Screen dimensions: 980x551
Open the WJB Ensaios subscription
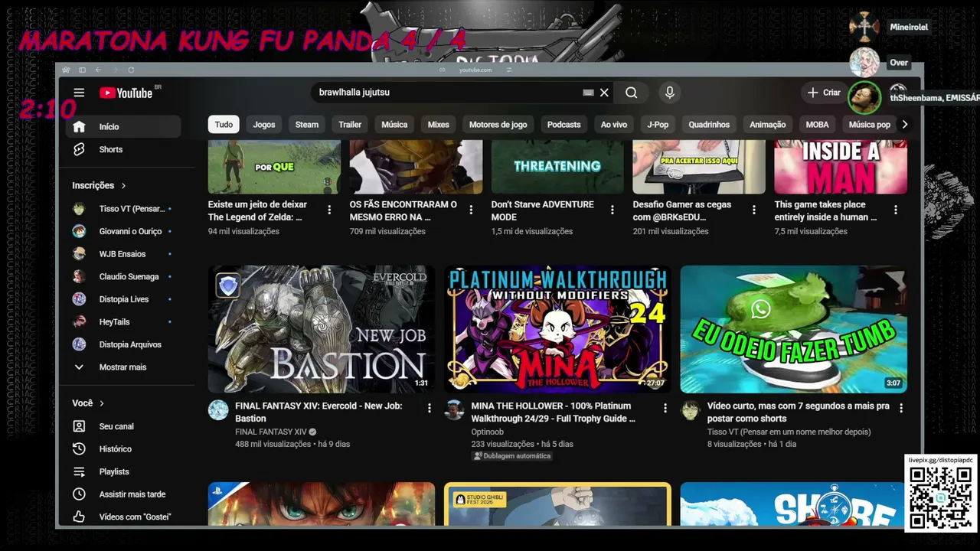(x=123, y=254)
